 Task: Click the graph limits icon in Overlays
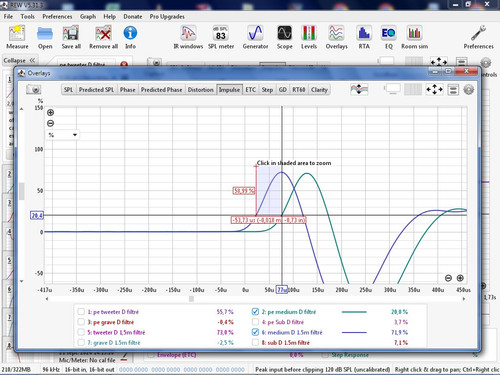pos(453,89)
